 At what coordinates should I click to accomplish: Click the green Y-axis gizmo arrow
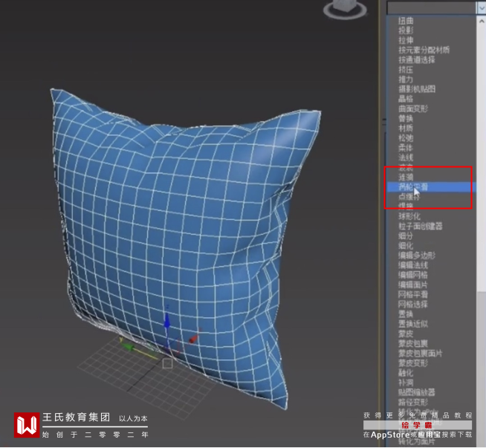[x=128, y=347]
